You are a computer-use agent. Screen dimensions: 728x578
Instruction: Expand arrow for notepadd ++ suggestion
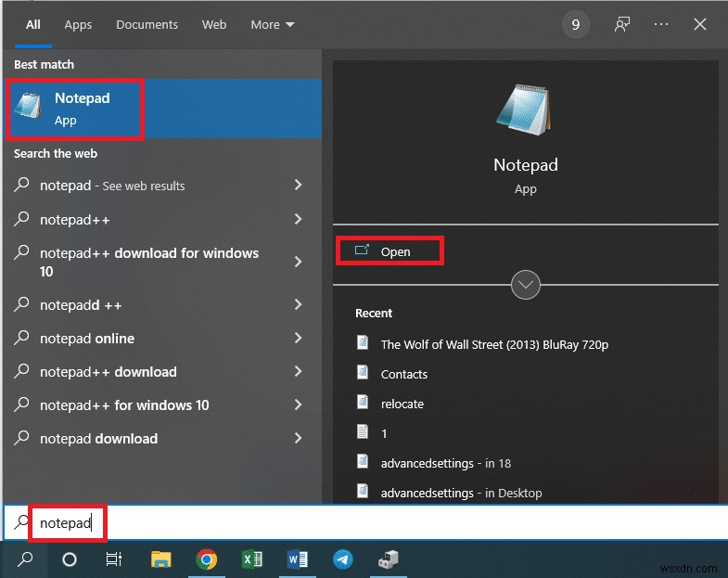(298, 304)
